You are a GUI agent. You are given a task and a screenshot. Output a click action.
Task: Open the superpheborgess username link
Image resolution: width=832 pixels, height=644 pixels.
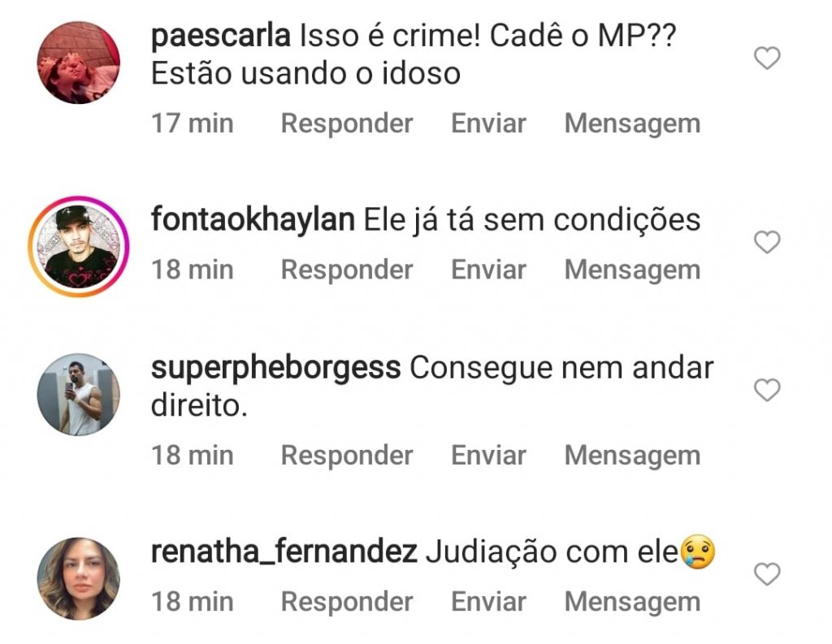[276, 369]
